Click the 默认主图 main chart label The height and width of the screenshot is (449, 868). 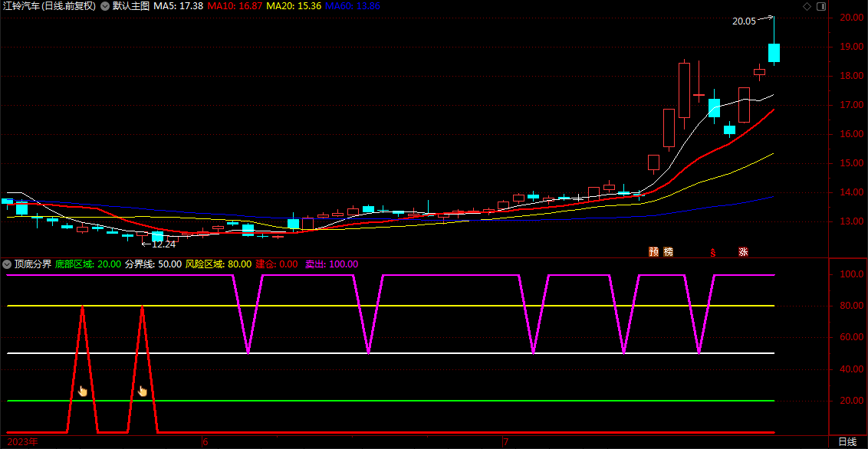(130, 6)
